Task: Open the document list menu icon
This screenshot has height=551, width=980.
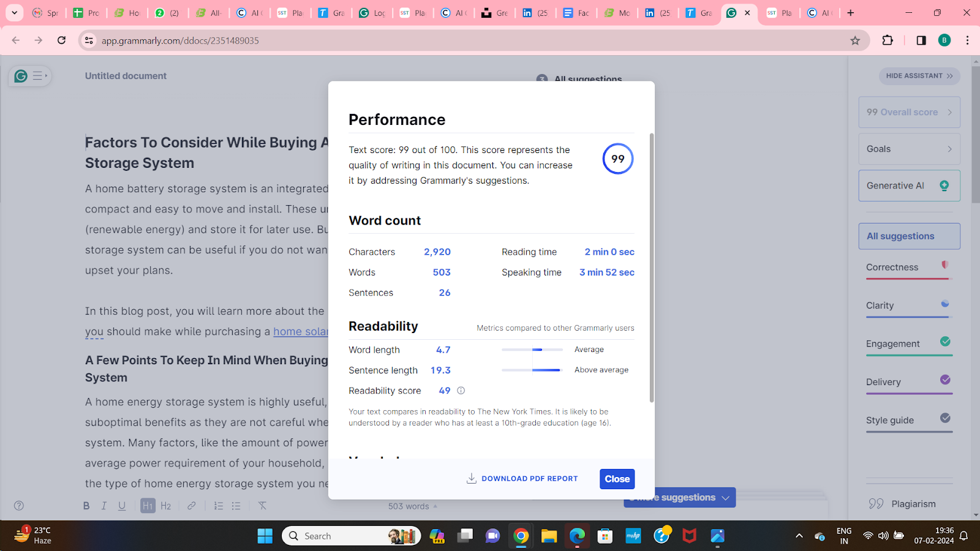Action: (x=39, y=76)
